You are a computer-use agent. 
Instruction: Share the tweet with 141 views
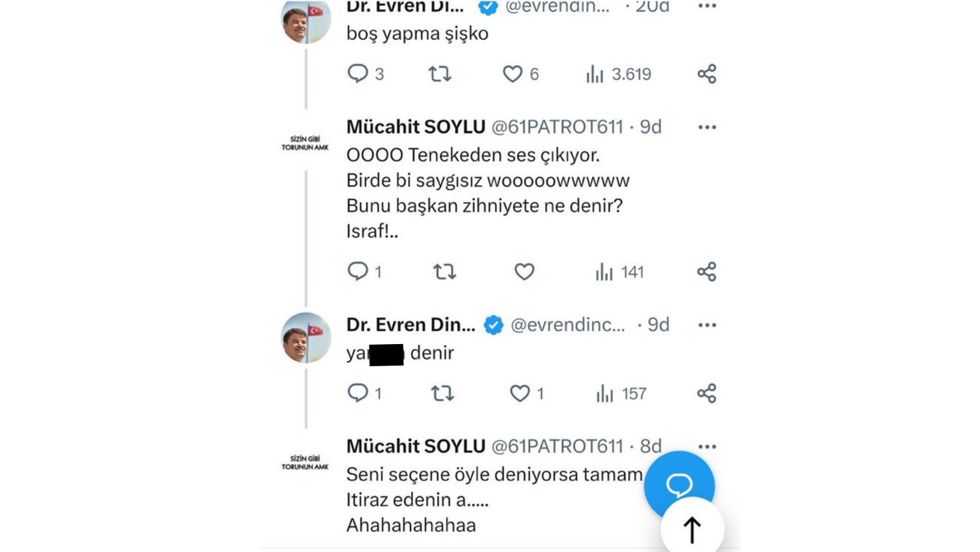coord(706,272)
